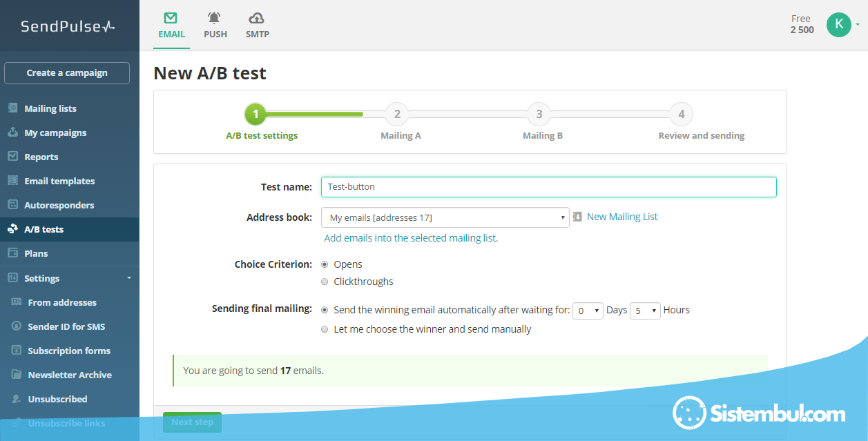Click the Mailing lists sidebar icon
This screenshot has width=868, height=441.
pos(12,108)
